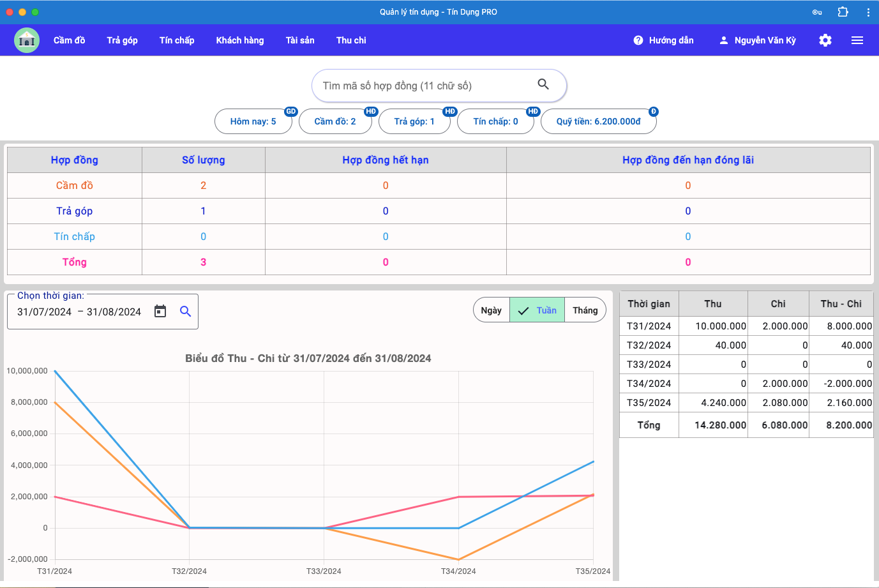
Task: Click the Hợp đồng hết hạn column header
Action: pyautogui.click(x=386, y=160)
